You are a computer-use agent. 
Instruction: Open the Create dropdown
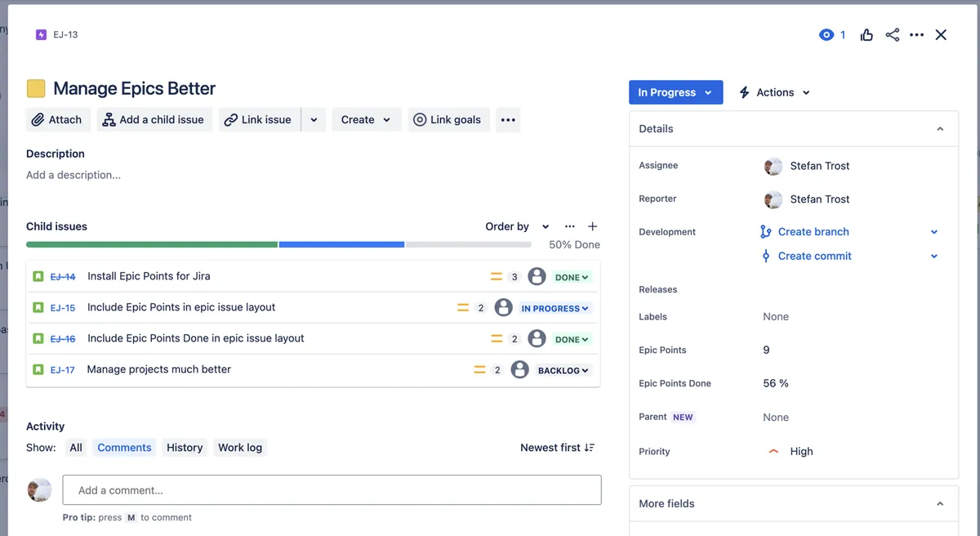click(x=366, y=119)
